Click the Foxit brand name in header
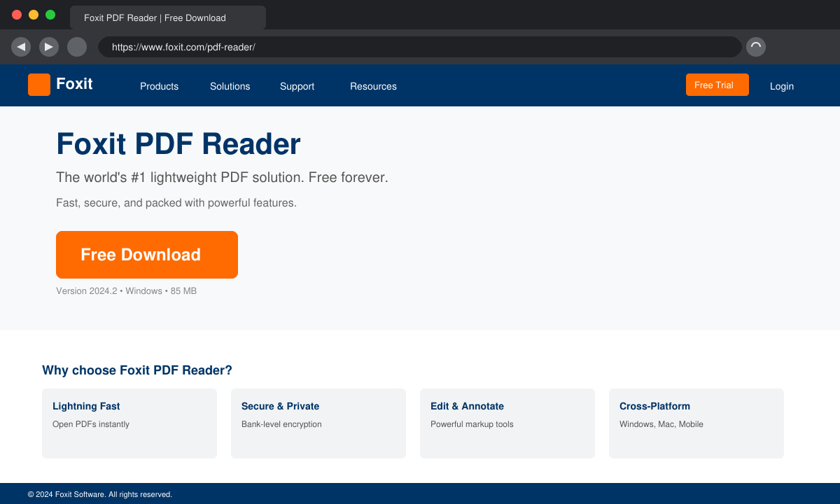 [74, 84]
